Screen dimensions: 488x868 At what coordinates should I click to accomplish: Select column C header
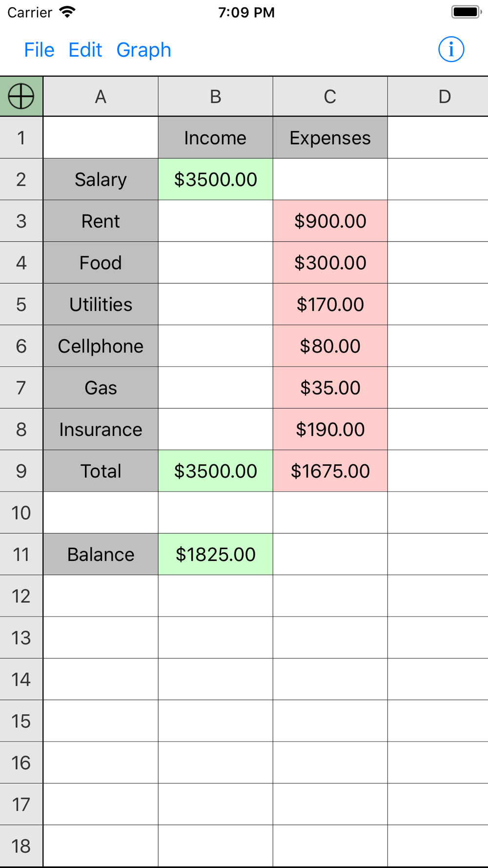(330, 97)
